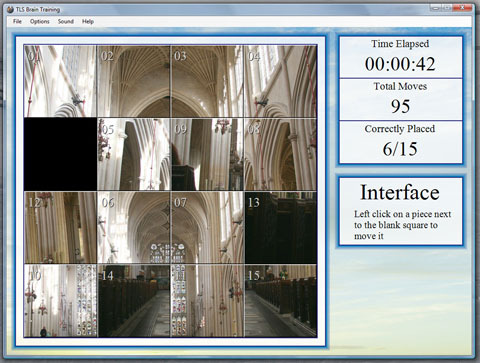Maximize the TLS Brain Training window
This screenshot has width=480, height=363.
(x=447, y=7)
